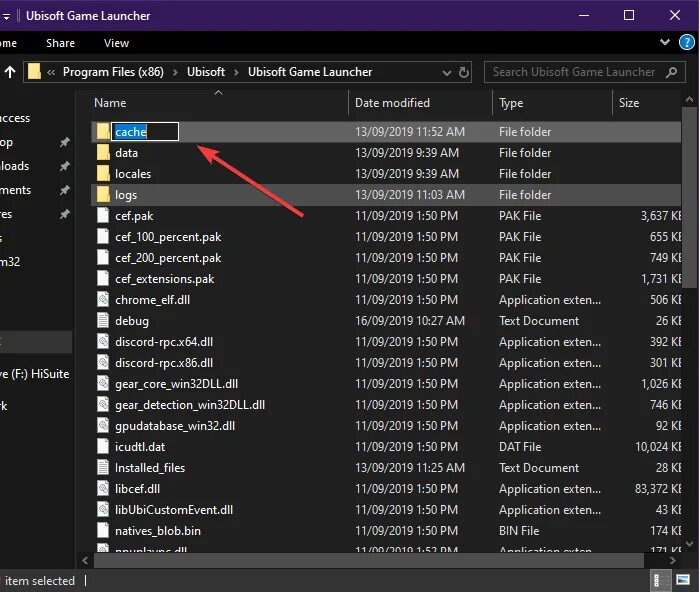Click the 'BIN File' type of natives_blob.bin
Image resolution: width=700 pixels, height=592 pixels.
[519, 530]
